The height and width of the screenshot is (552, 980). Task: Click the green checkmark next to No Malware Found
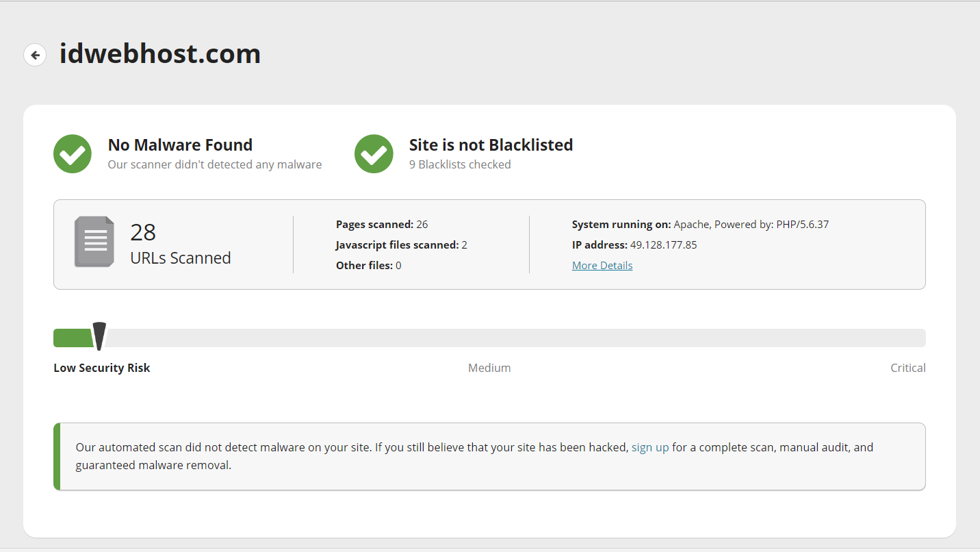tap(72, 153)
